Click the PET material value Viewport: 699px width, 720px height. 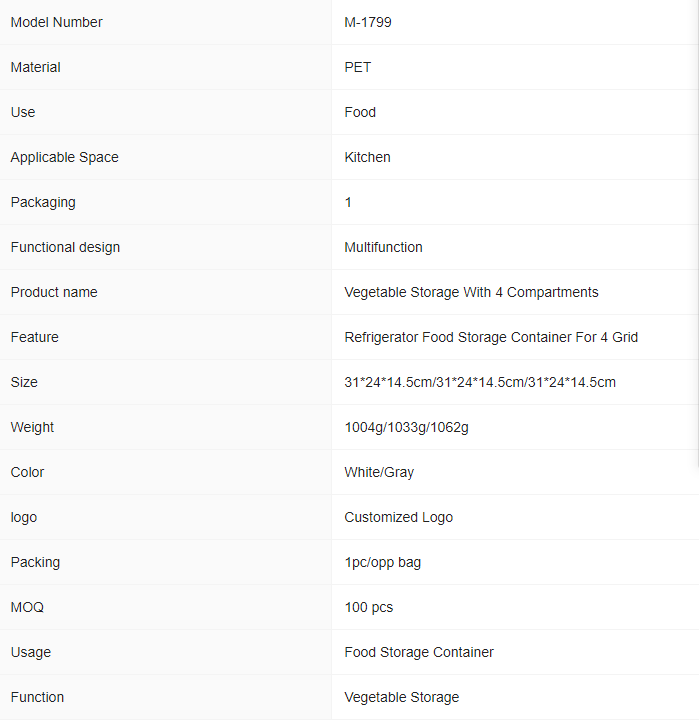357,67
